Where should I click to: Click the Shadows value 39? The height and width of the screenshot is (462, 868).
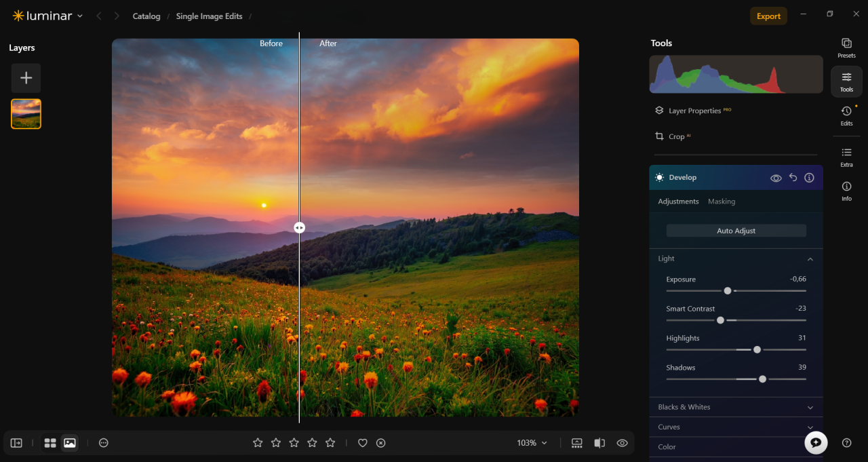(x=802, y=367)
